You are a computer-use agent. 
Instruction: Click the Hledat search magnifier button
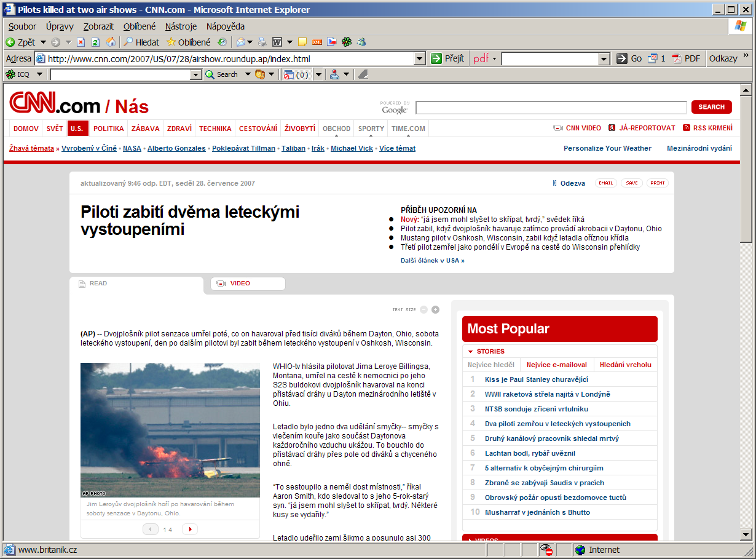(141, 42)
